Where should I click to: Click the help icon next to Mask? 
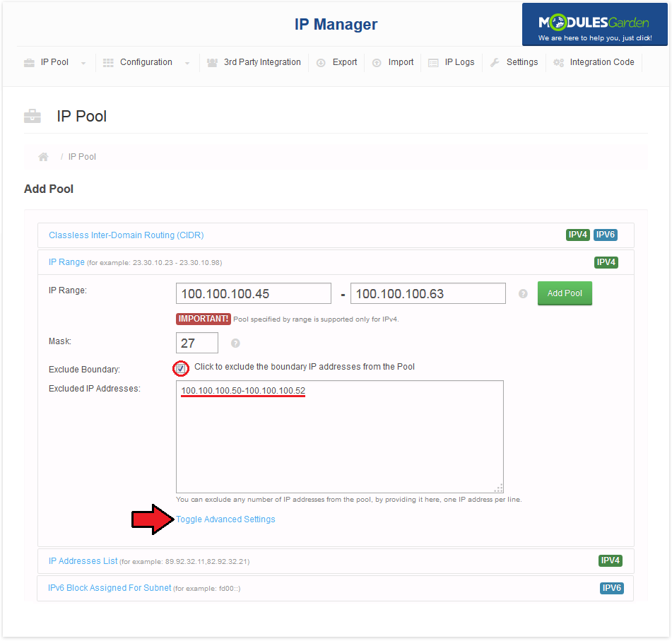pos(235,343)
